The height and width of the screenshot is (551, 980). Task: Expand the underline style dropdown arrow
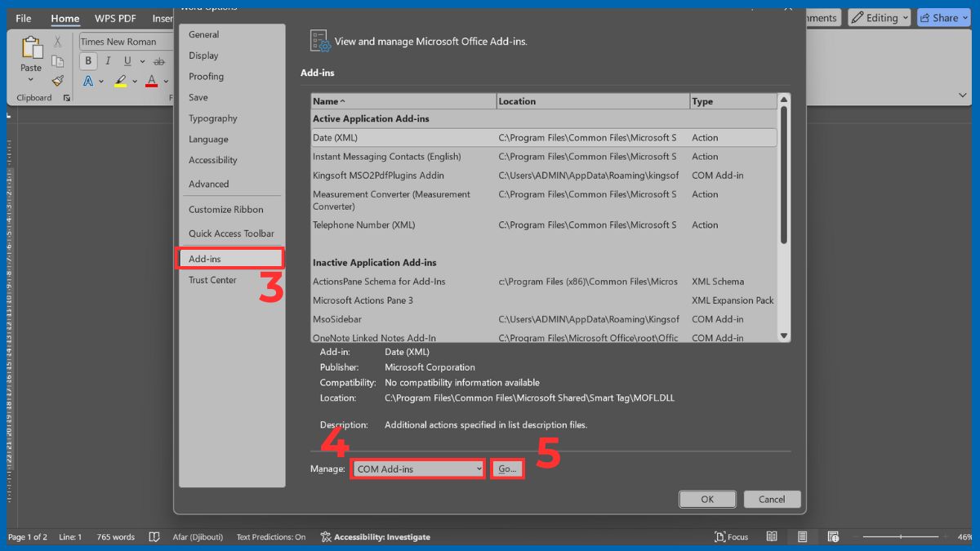(x=142, y=61)
